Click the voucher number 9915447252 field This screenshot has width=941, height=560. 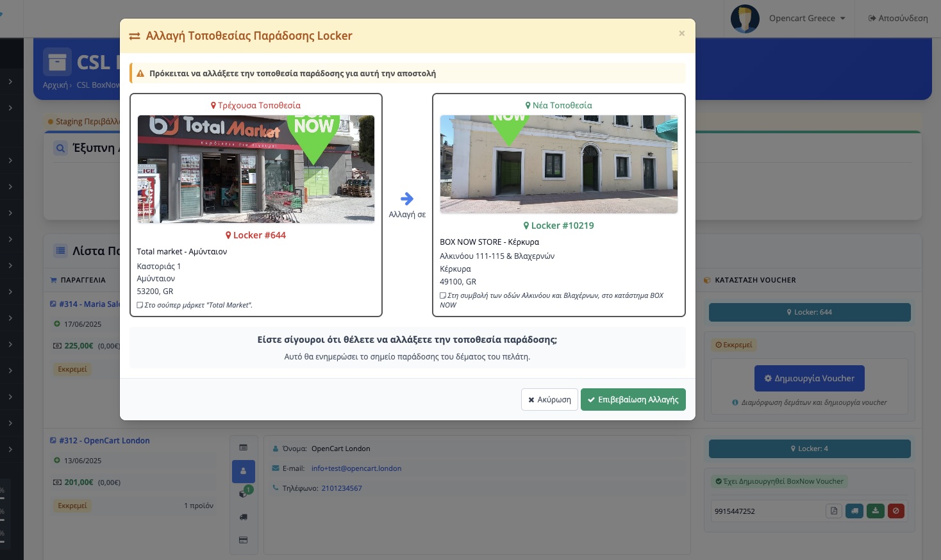735,511
